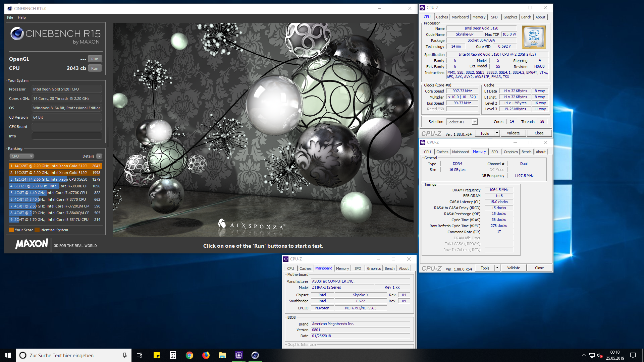
Task: Click the Cinebench title bar app icon
Action: point(9,8)
